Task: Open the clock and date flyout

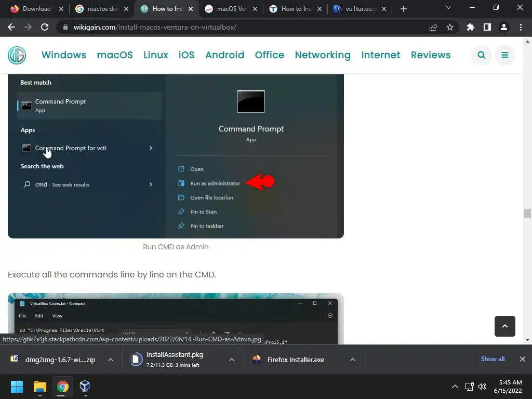Action: pyautogui.click(x=508, y=387)
